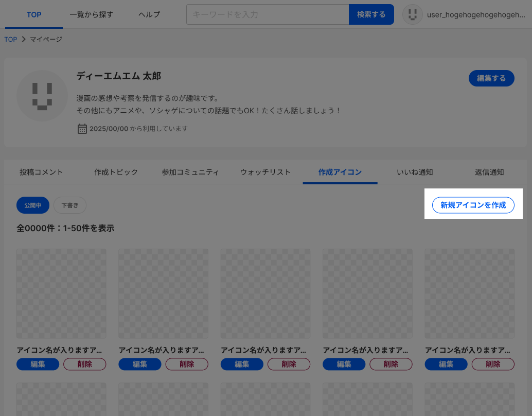Click 削除 under the third icon card

click(x=289, y=364)
